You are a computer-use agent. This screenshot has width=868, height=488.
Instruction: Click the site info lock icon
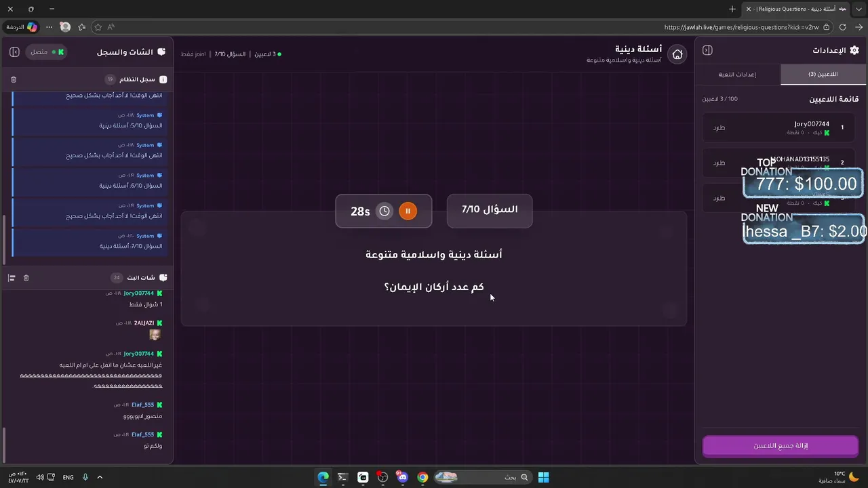(x=827, y=27)
